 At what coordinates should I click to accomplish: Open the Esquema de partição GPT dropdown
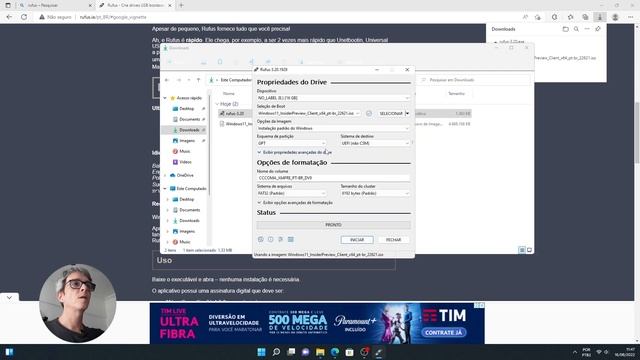[x=291, y=143]
